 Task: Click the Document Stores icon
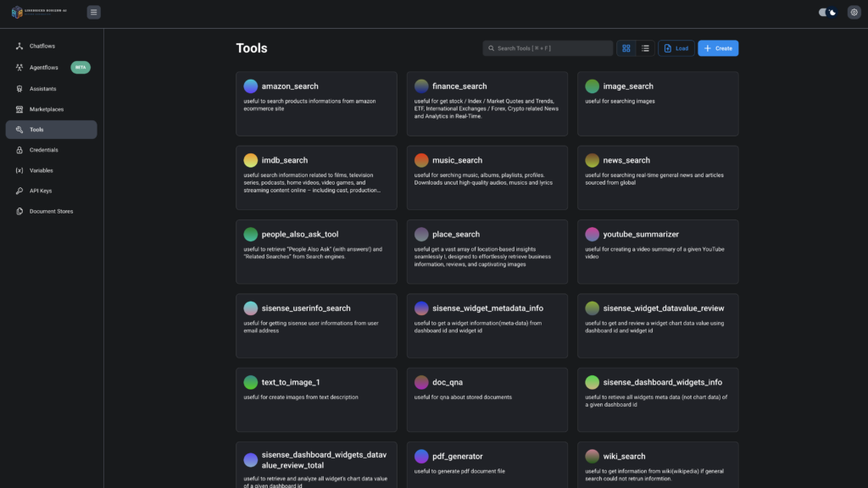(19, 211)
